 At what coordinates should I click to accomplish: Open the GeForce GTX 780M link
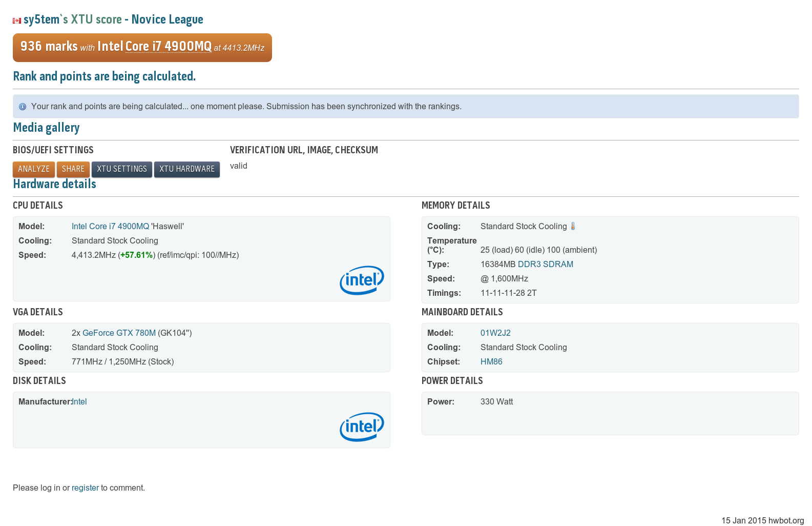[x=119, y=333]
